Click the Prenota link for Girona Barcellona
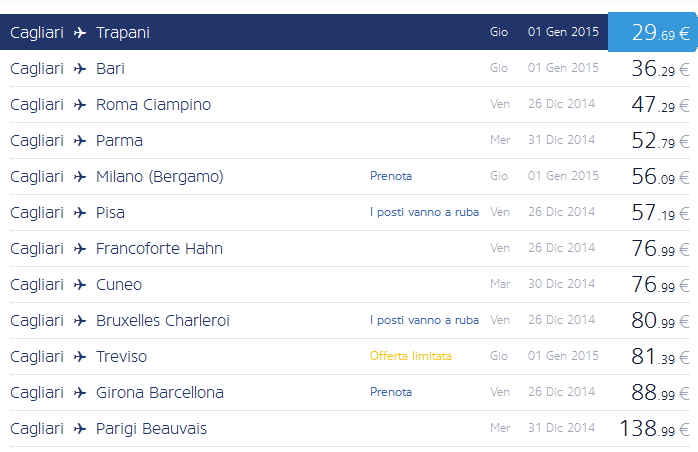Image resolution: width=698 pixels, height=452 pixels. [x=391, y=392]
